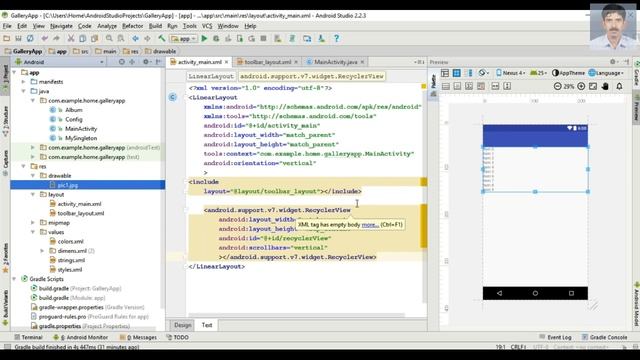Click the Open folder icon in toolbar

pyautogui.click(x=6, y=38)
